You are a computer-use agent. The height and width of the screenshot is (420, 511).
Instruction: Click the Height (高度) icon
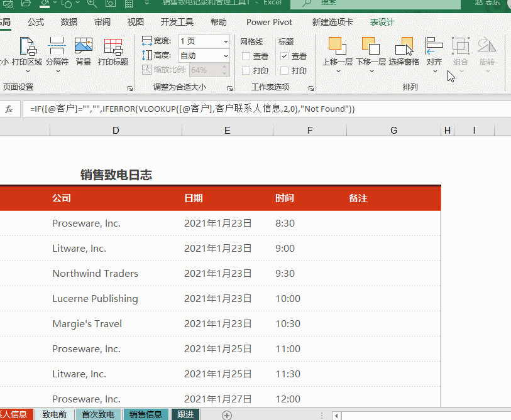tap(147, 55)
